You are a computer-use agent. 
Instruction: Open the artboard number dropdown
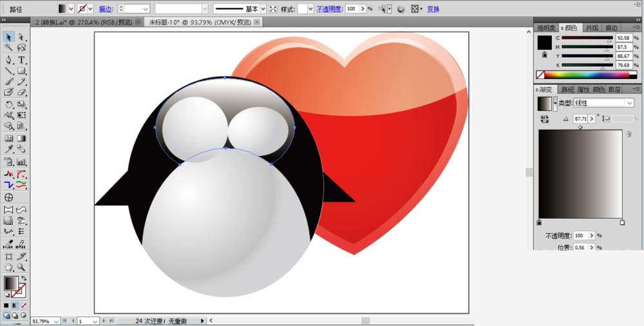click(x=95, y=321)
